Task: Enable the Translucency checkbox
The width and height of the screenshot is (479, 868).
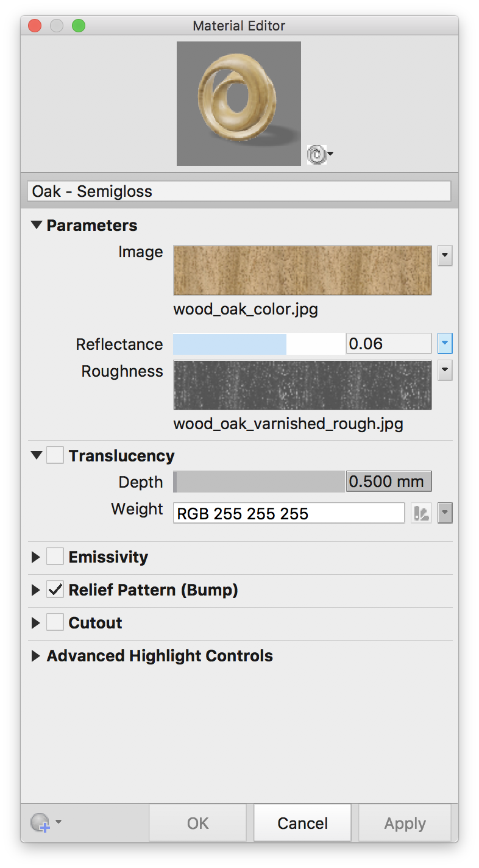Action: (55, 455)
